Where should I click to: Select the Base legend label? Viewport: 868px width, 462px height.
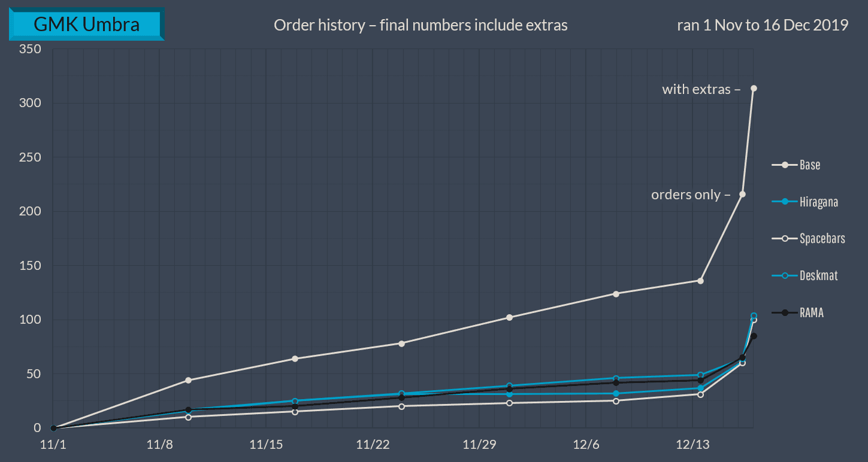(810, 165)
